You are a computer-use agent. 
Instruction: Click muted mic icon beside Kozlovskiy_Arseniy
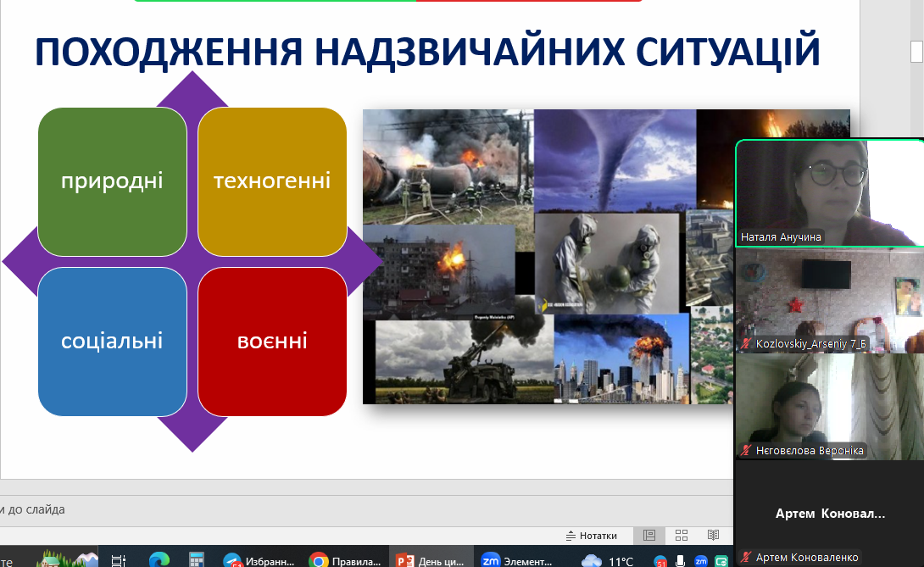click(x=746, y=343)
